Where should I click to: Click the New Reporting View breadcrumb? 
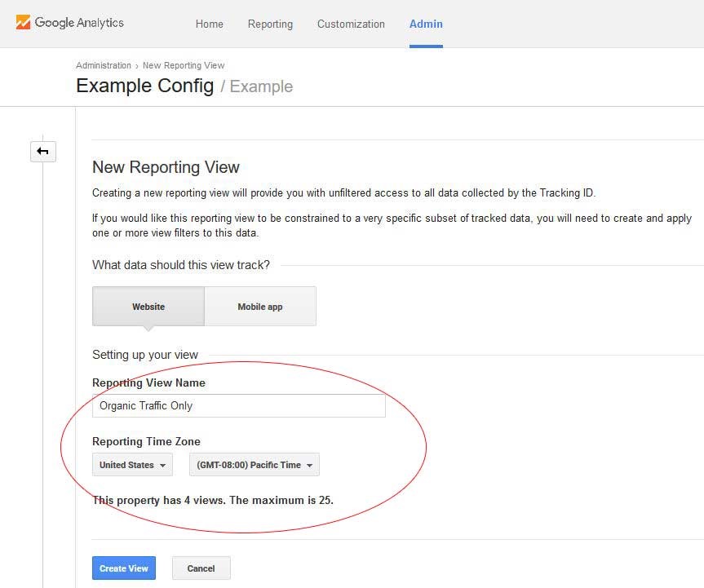(x=184, y=65)
